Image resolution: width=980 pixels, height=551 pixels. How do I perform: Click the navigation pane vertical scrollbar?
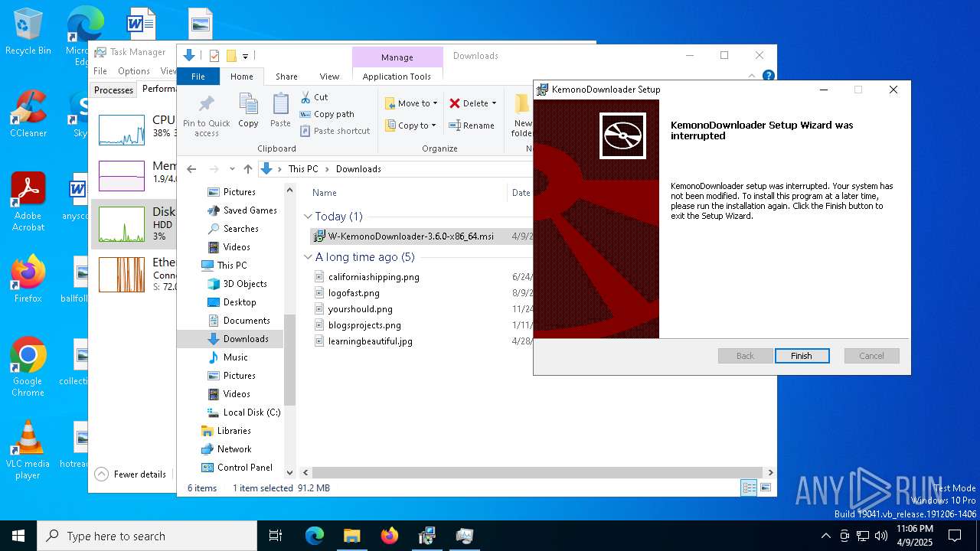[x=289, y=360]
